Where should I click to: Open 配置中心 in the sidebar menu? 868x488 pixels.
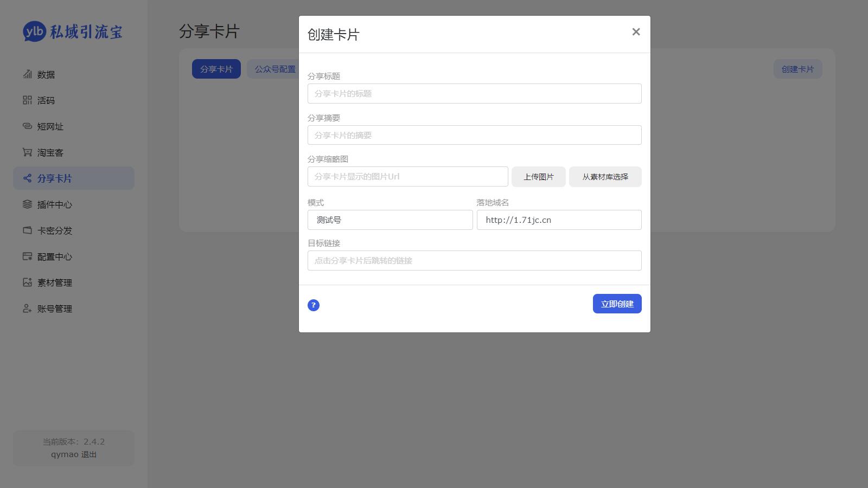(x=54, y=256)
